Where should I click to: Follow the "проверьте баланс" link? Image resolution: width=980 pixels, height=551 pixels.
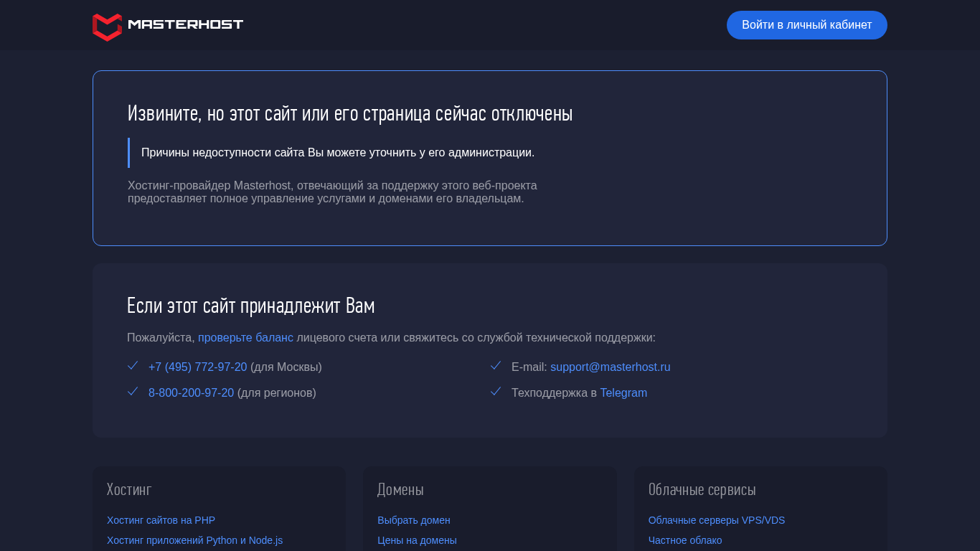tap(245, 337)
